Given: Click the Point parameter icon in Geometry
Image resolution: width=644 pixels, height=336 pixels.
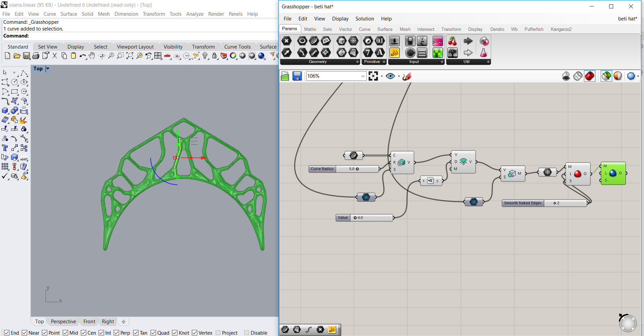Looking at the screenshot, I should tap(286, 41).
